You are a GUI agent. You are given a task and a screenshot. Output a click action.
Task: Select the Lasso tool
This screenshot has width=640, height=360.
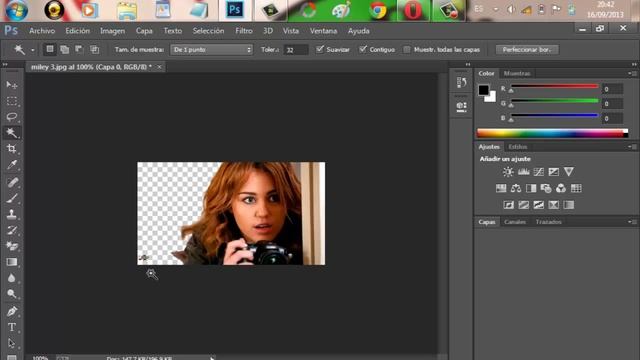(x=11, y=117)
